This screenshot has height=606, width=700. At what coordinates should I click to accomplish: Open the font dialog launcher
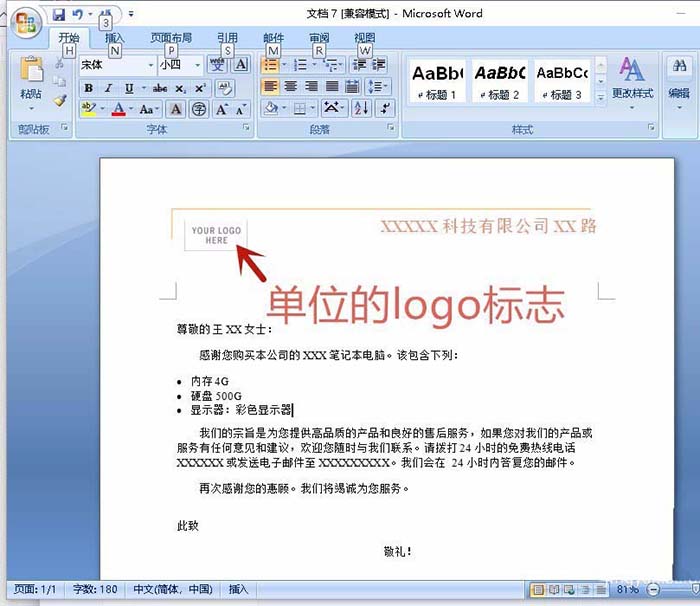pos(246,128)
